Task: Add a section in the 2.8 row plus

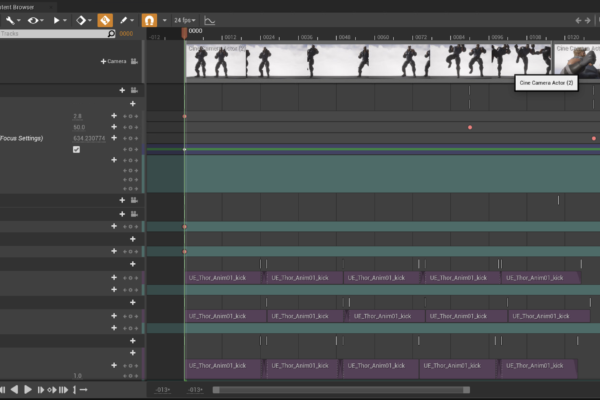Action: click(x=114, y=116)
